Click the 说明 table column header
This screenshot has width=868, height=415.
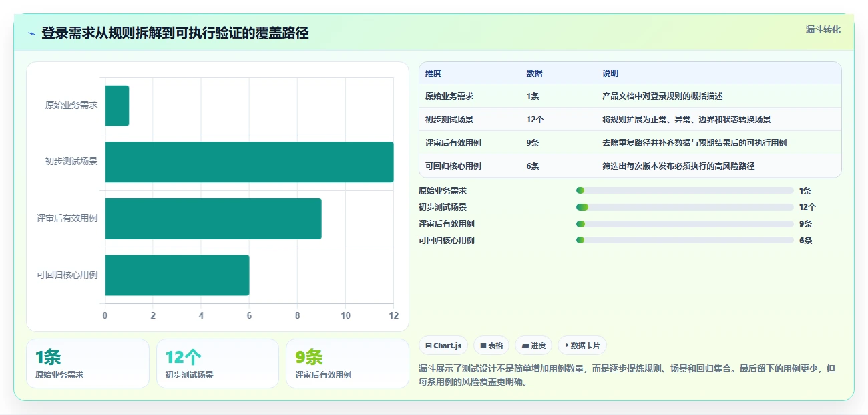(x=610, y=74)
